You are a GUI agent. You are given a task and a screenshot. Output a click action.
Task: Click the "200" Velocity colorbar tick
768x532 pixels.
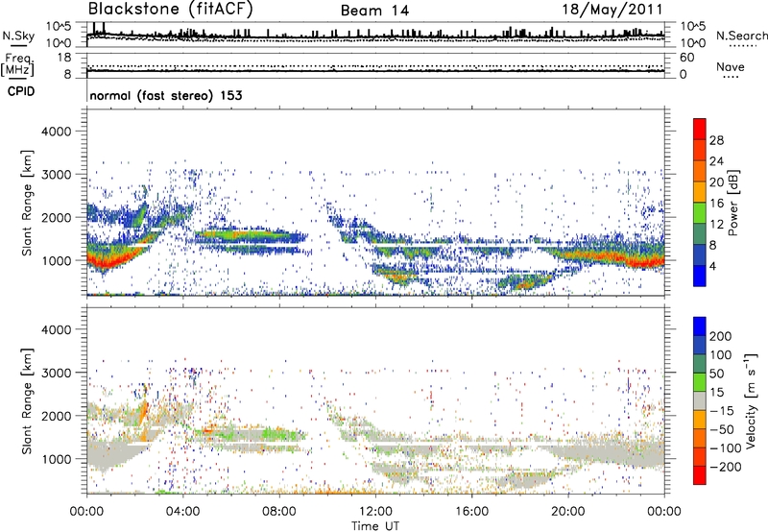[721, 336]
